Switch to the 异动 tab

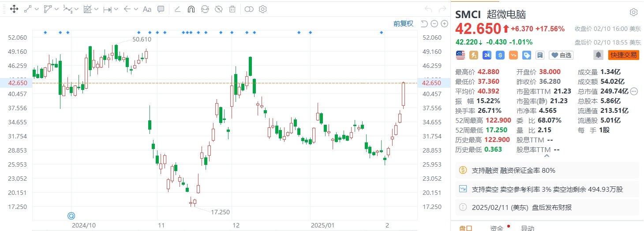pos(528,228)
